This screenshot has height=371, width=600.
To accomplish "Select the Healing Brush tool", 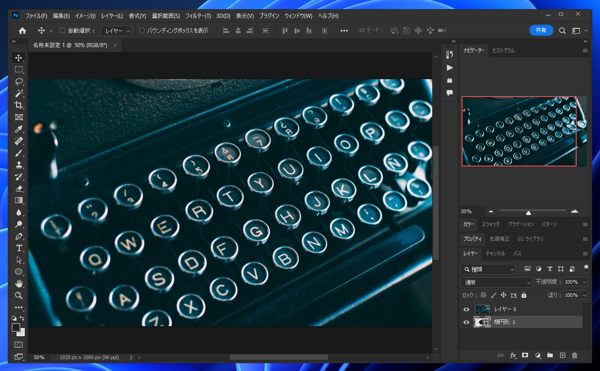I will tap(18, 141).
